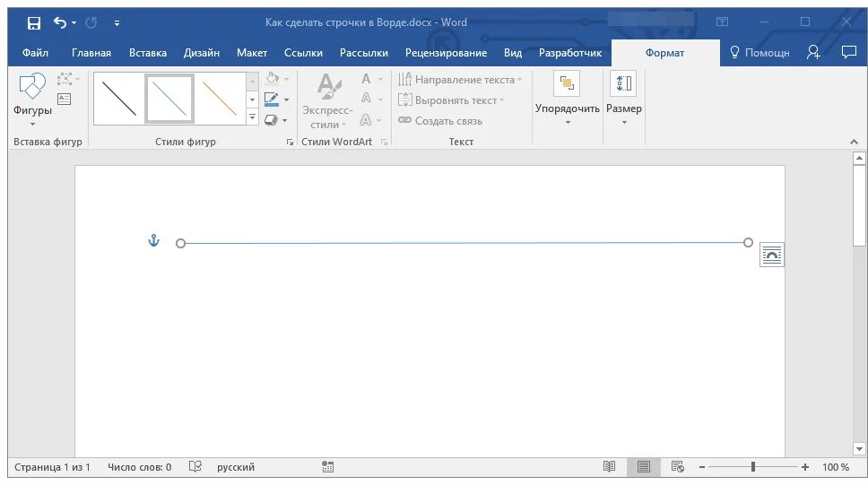This screenshot has width=868, height=485.
Task: Click the Создать связь button
Action: click(x=440, y=121)
